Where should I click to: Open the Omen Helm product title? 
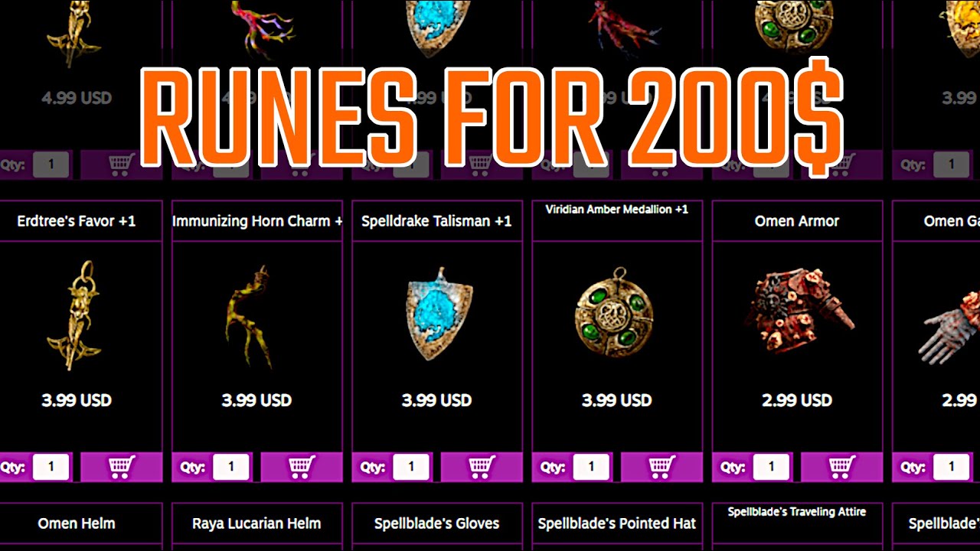pyautogui.click(x=77, y=523)
